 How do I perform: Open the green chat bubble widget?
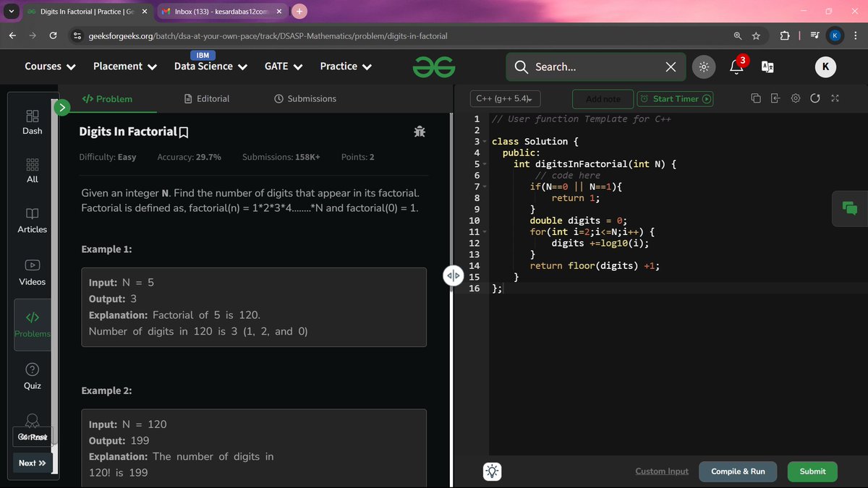pyautogui.click(x=849, y=207)
